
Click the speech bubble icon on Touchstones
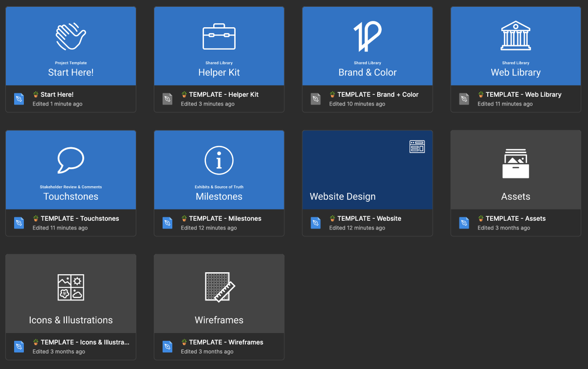(71, 159)
